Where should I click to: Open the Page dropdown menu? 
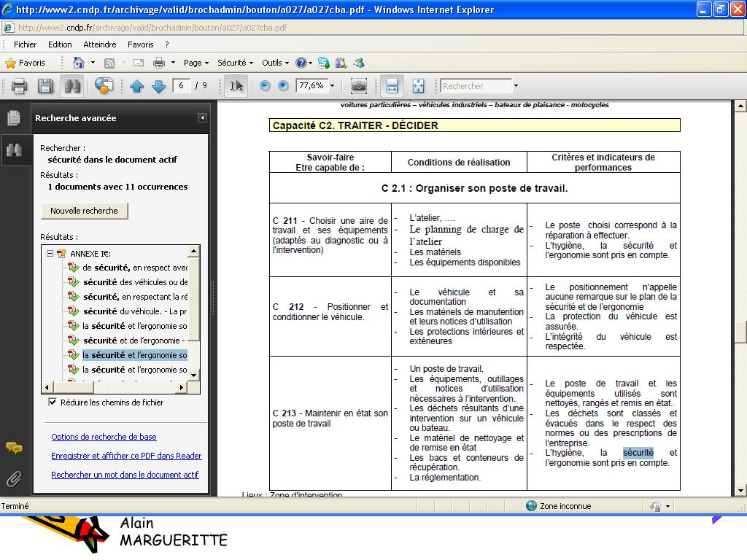point(196,63)
